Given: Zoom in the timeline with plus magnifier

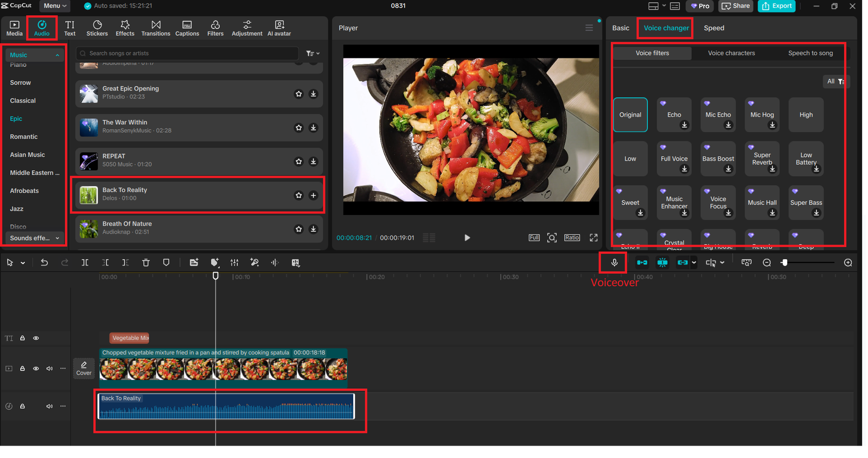Looking at the screenshot, I should tap(848, 262).
